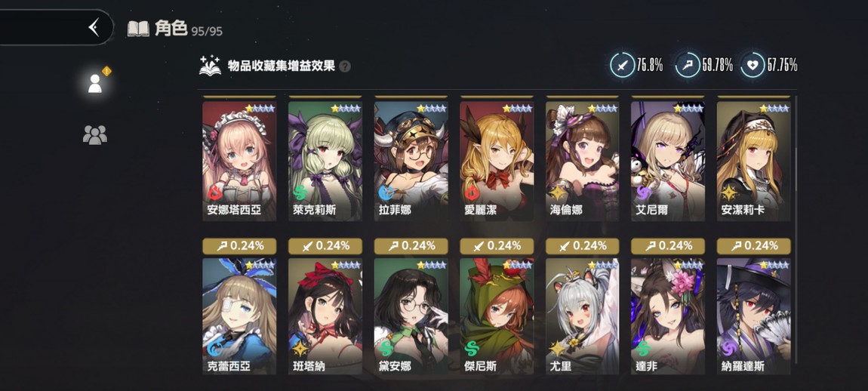Screen dimensions: 868x391
Task: Click the help question mark icon
Action: click(x=345, y=66)
